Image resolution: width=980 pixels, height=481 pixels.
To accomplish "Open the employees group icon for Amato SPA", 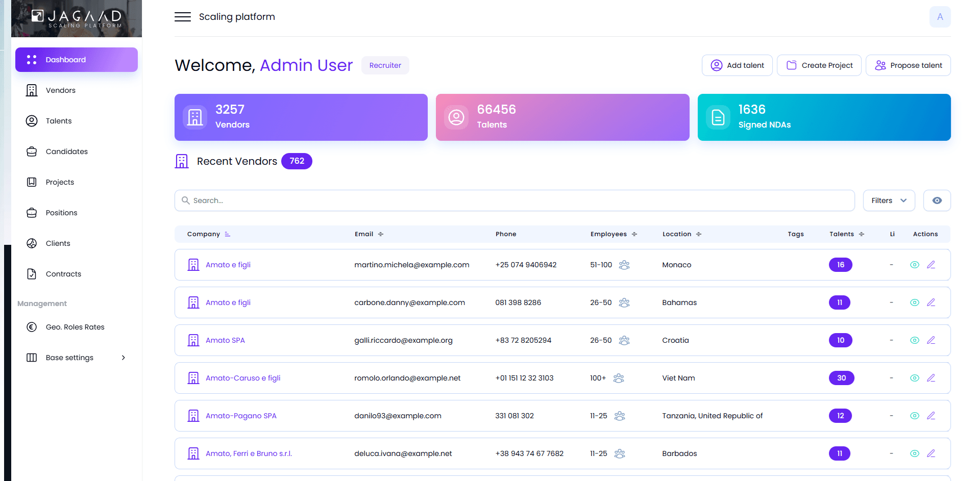I will 624,340.
